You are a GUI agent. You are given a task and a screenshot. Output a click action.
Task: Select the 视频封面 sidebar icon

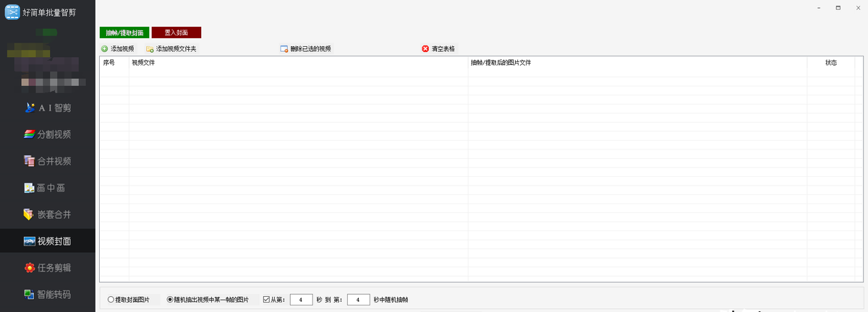point(30,241)
